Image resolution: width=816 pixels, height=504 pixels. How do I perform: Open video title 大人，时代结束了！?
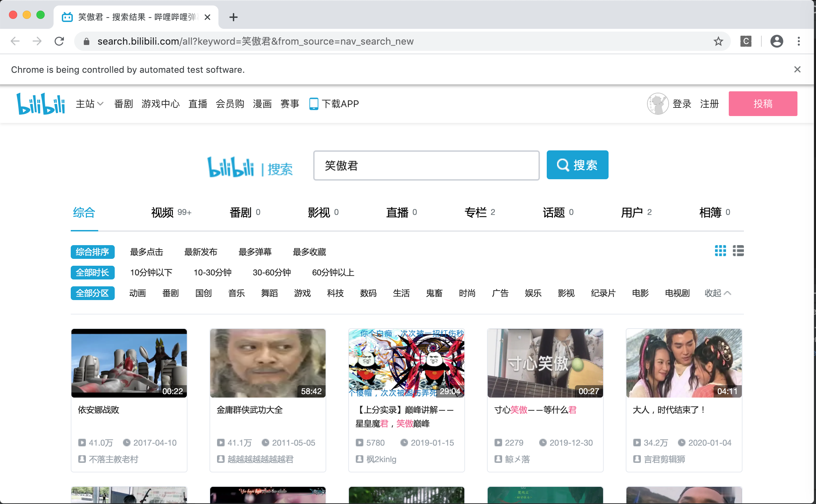point(670,410)
